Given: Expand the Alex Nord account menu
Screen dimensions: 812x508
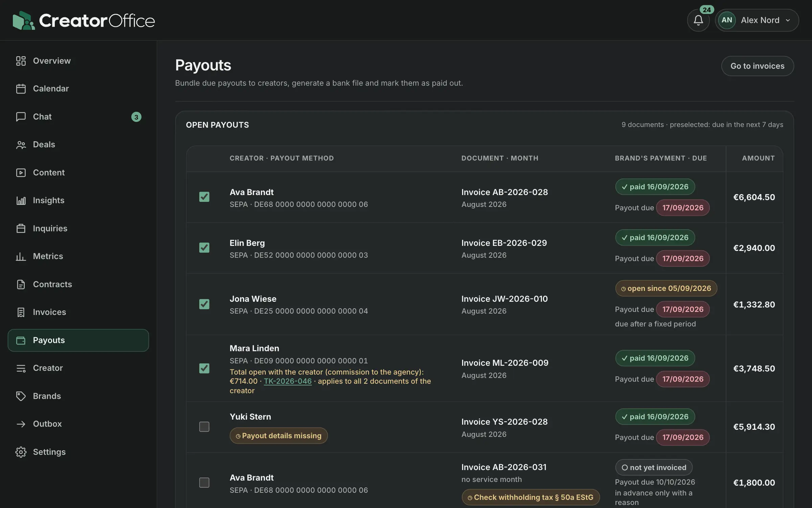Looking at the screenshot, I should pyautogui.click(x=757, y=20).
